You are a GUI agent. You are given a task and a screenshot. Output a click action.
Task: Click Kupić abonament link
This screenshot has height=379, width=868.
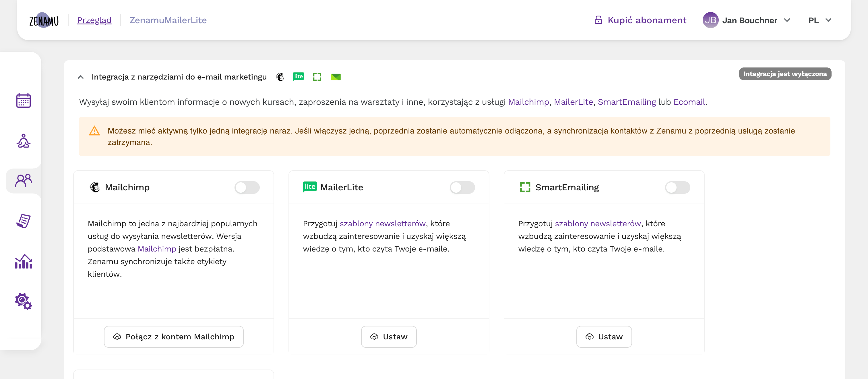[x=647, y=20]
